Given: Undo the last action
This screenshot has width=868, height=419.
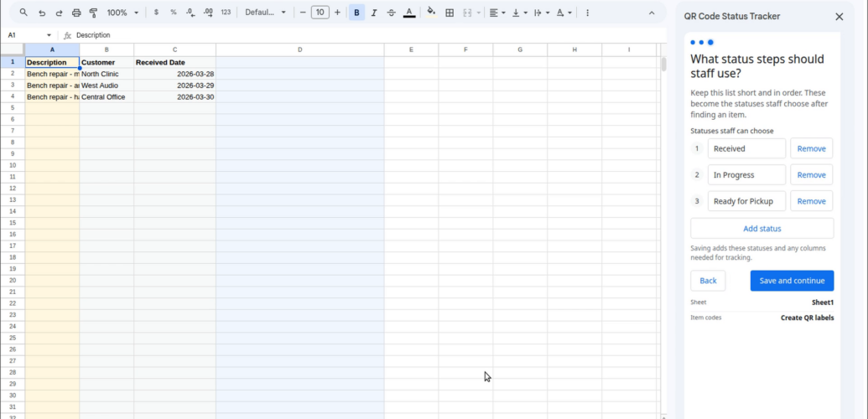Looking at the screenshot, I should click(x=42, y=13).
